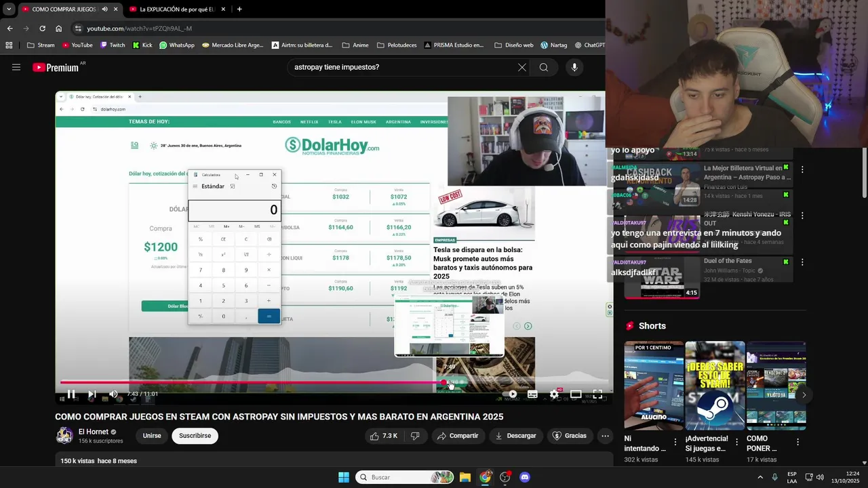The image size is (868, 488).
Task: Run search with magnifier button
Action: 544,67
